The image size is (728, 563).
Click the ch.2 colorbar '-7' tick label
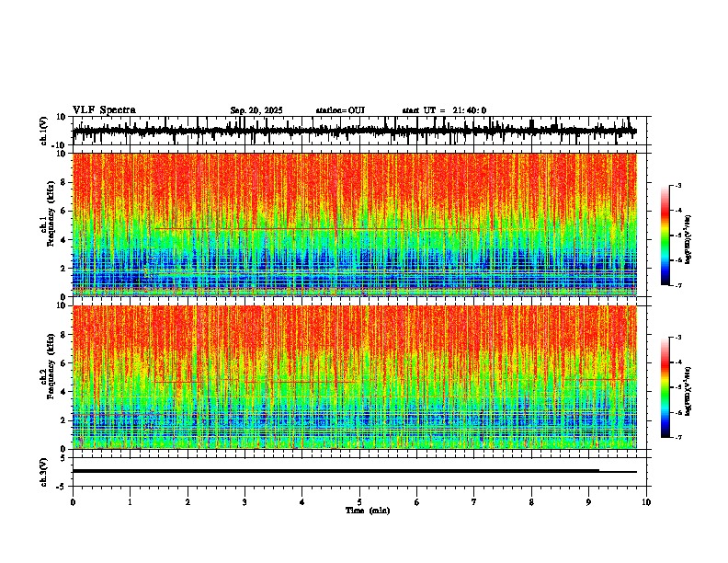(678, 437)
